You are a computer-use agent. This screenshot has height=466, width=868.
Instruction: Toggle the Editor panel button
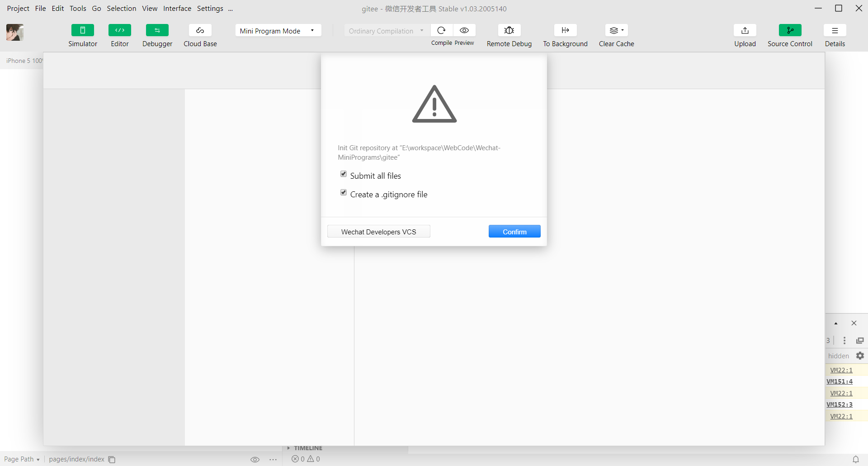(120, 30)
